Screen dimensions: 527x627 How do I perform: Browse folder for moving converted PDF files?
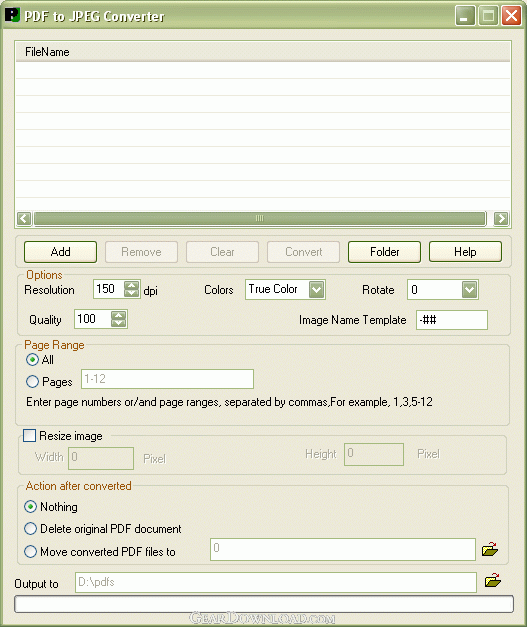pos(490,549)
